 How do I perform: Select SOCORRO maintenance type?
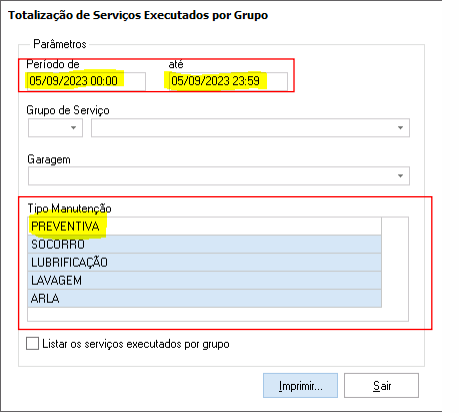pos(204,244)
